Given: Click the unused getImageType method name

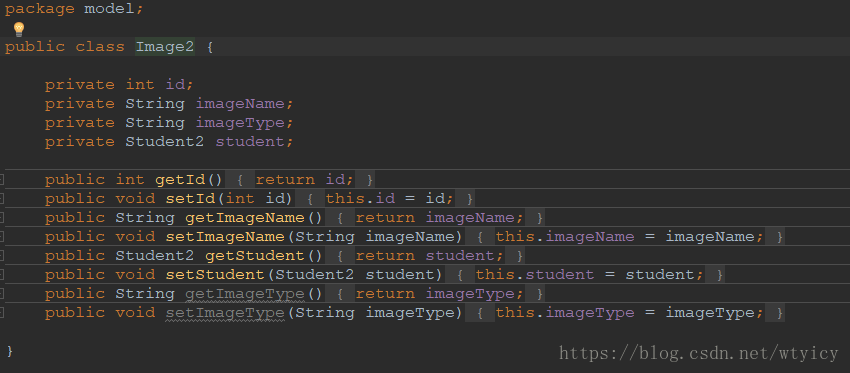Looking at the screenshot, I should pos(245,294).
